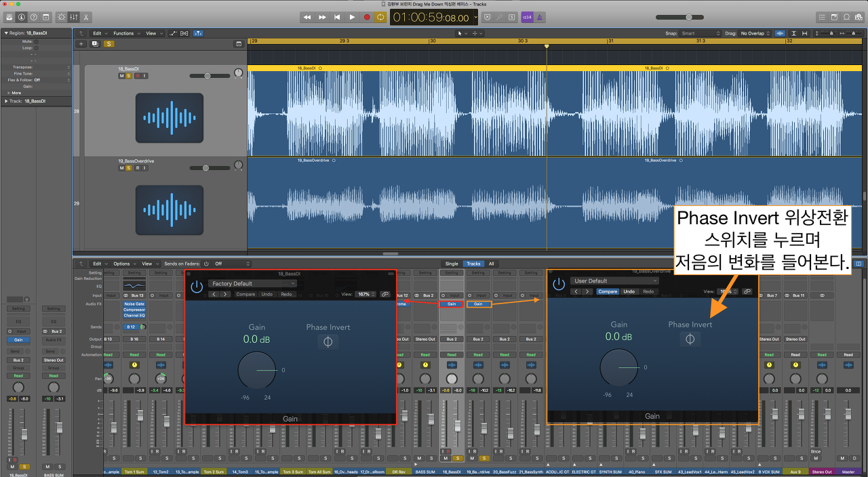Open Quick Help question mark icon
This screenshot has height=477, width=868.
pyautogui.click(x=34, y=16)
